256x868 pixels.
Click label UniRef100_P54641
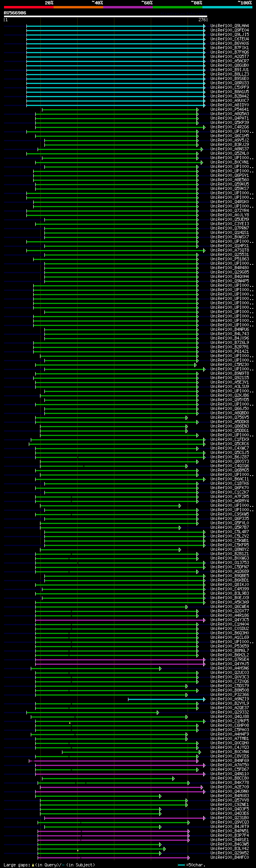pos(230,110)
